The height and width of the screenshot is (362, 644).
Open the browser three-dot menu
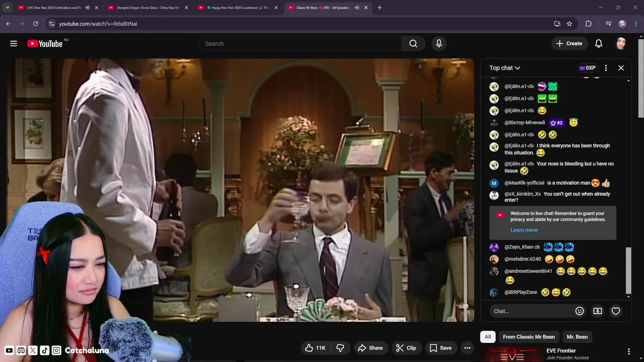[x=636, y=24]
